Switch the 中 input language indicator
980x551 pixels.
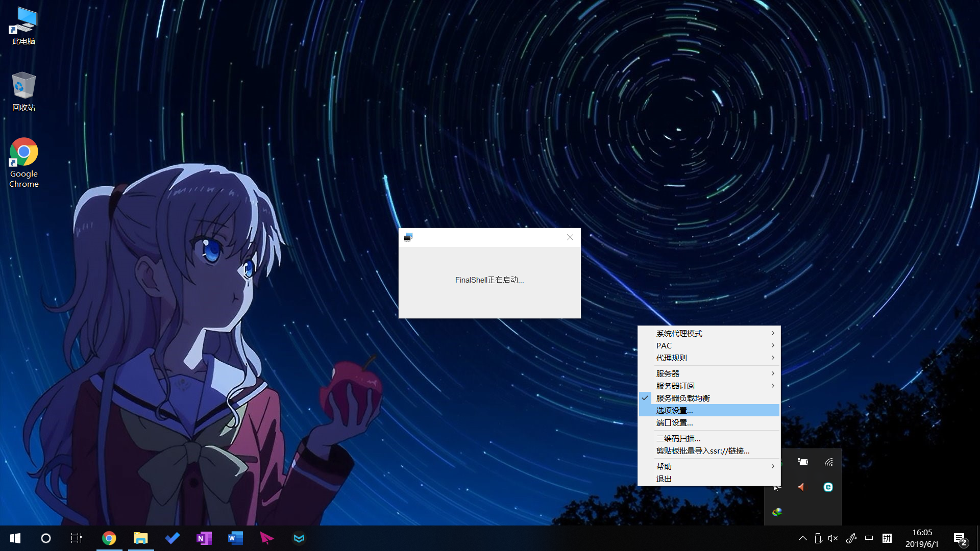pos(869,538)
